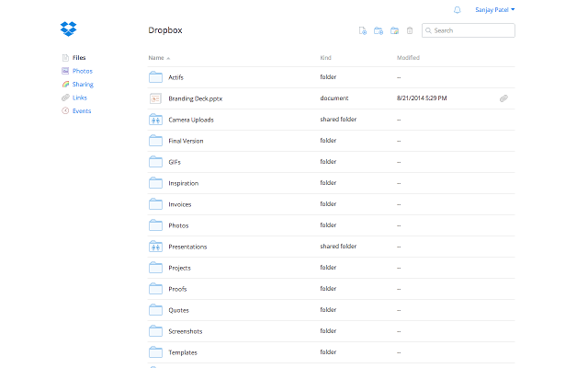Click the Quotes folder icon

155,310
